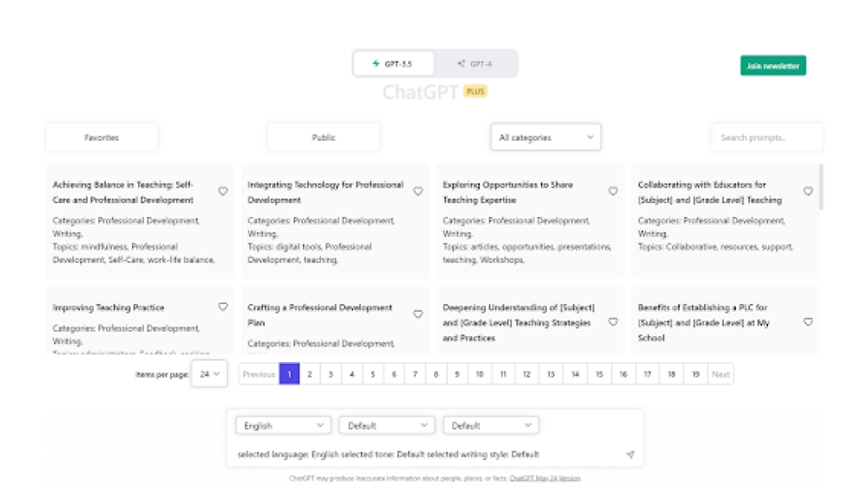Select the GPT-4 model toggle

coord(476,63)
